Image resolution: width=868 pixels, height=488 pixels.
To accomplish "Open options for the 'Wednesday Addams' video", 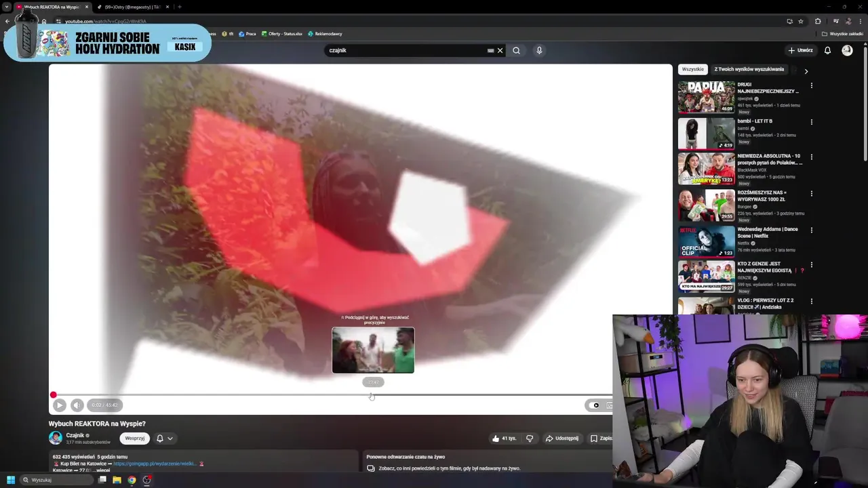I will pos(811,230).
